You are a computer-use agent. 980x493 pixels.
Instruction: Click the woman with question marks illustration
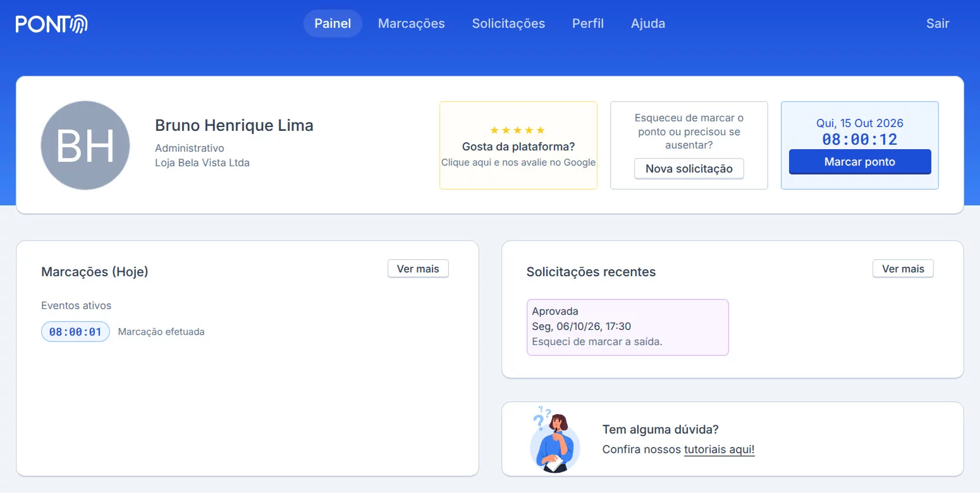pyautogui.click(x=554, y=439)
